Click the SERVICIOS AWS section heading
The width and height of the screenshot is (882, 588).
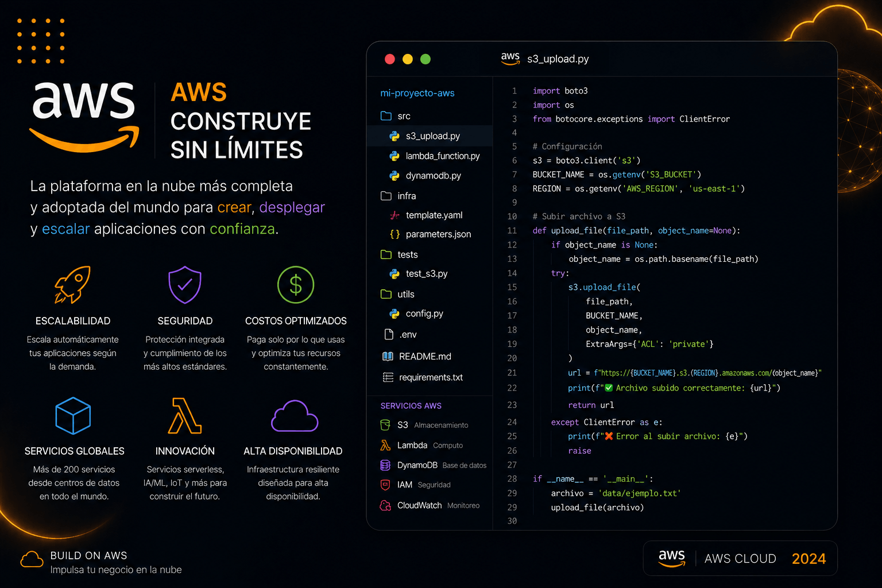(x=411, y=405)
